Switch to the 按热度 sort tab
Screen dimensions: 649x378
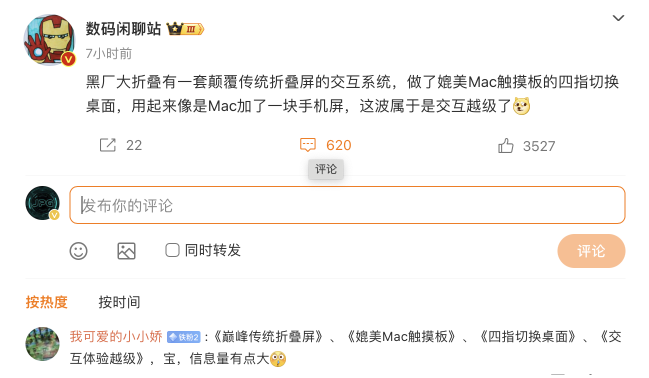(46, 302)
